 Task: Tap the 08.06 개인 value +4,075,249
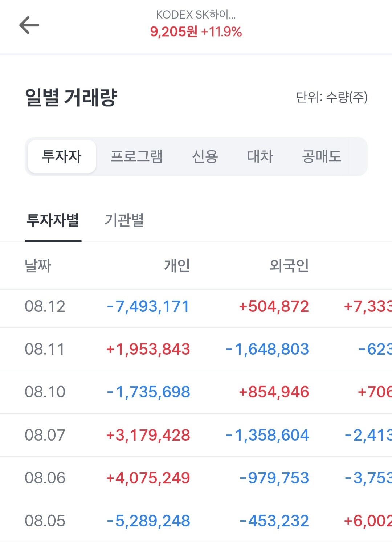(x=148, y=478)
